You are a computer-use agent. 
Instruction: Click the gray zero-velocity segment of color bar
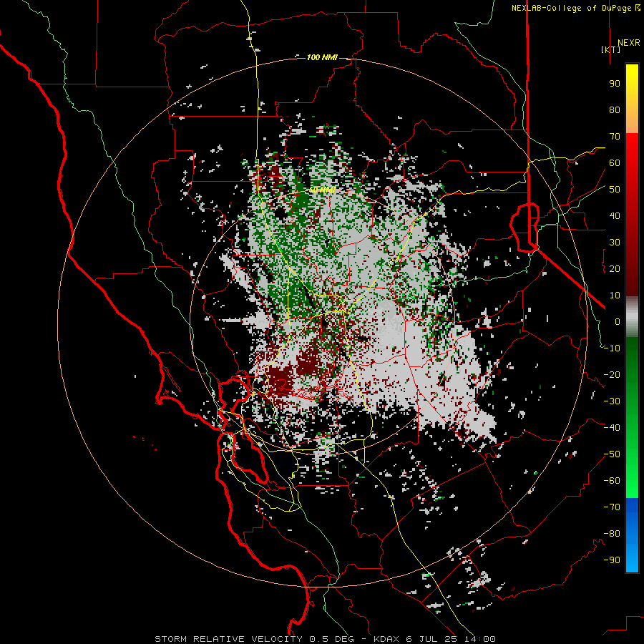point(632,317)
